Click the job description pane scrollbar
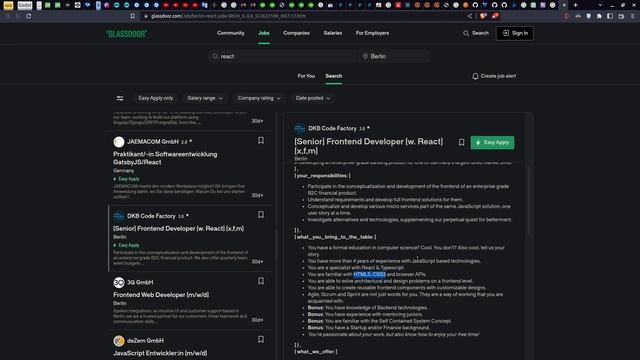 pyautogui.click(x=529, y=200)
